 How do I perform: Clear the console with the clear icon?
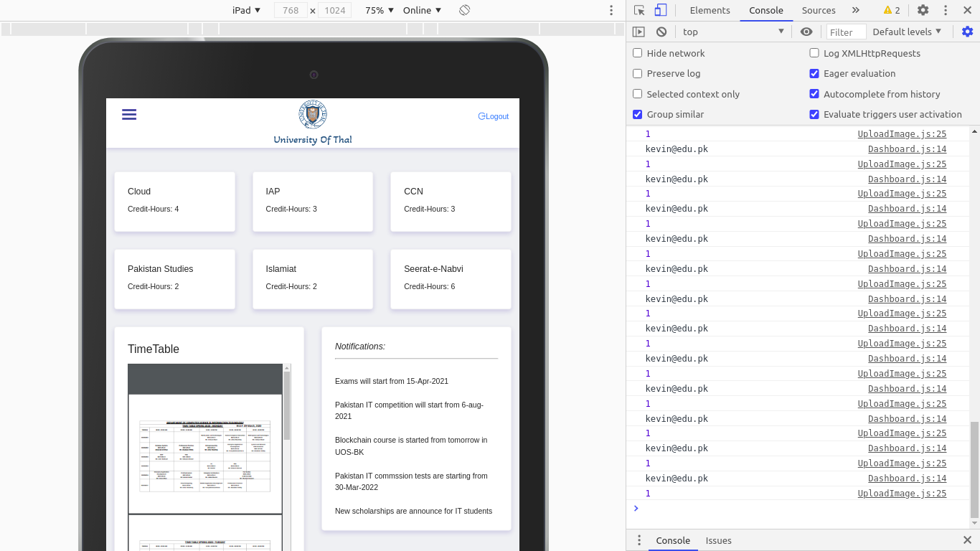pos(661,32)
